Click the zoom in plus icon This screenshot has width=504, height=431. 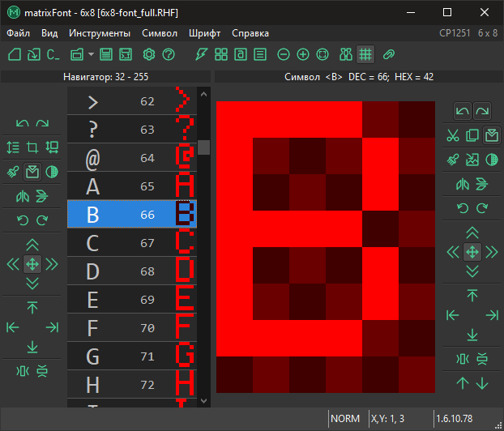[303, 54]
